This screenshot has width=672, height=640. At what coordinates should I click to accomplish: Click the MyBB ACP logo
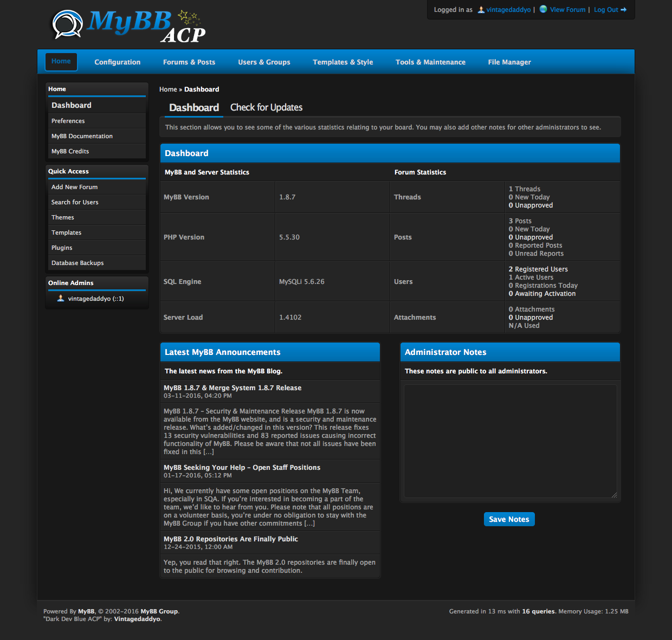[128, 25]
